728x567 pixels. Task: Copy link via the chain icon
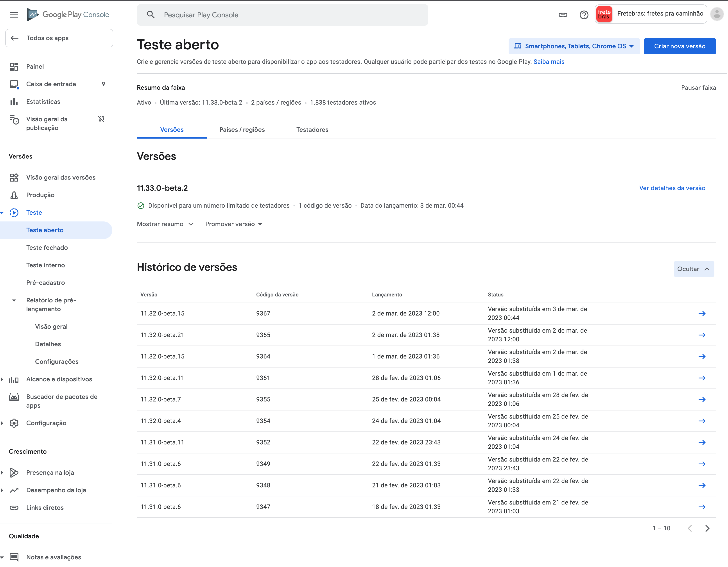[563, 15]
